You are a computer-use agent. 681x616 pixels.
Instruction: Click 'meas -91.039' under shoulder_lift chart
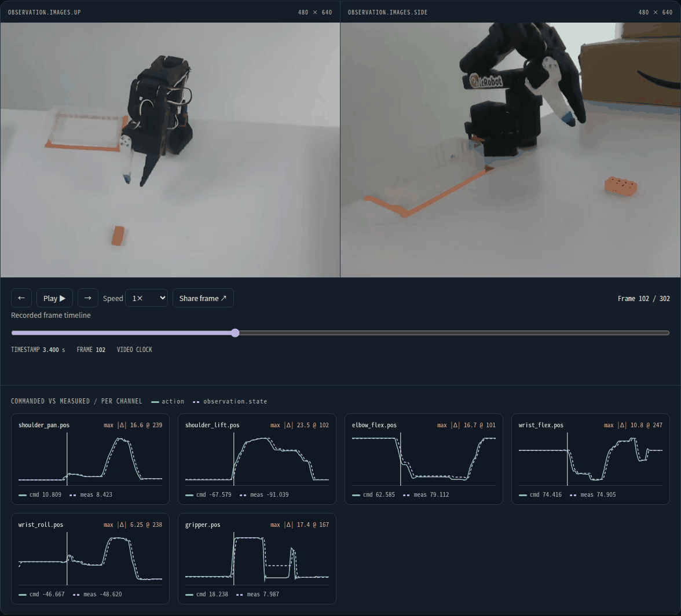(x=264, y=494)
